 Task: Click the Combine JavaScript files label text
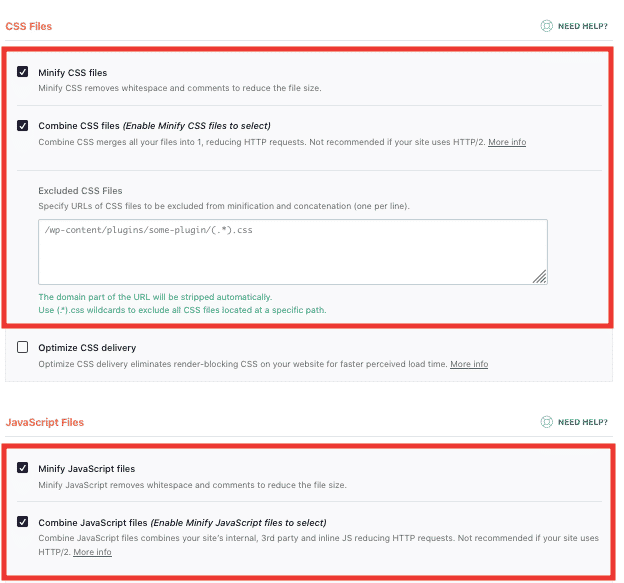(182, 523)
